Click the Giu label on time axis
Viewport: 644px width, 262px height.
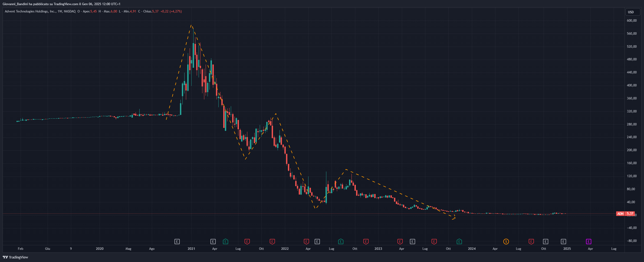point(48,249)
